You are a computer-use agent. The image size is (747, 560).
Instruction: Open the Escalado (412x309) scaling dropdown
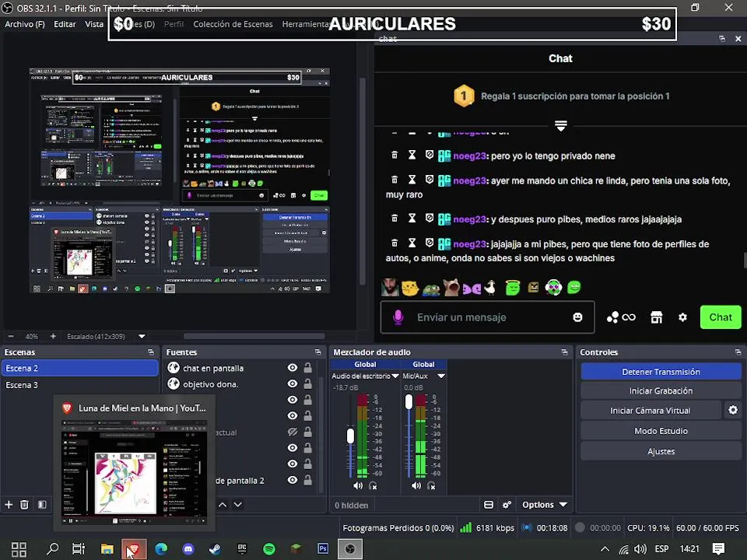tap(142, 336)
